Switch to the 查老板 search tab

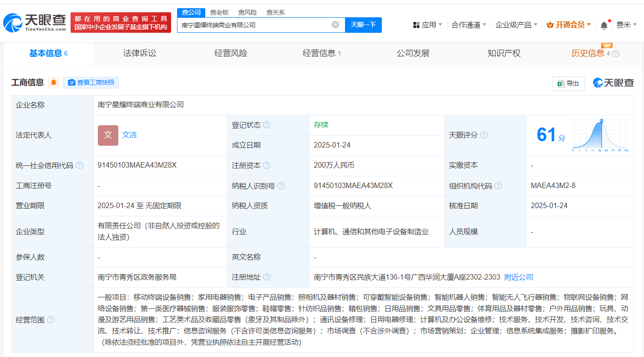point(218,12)
